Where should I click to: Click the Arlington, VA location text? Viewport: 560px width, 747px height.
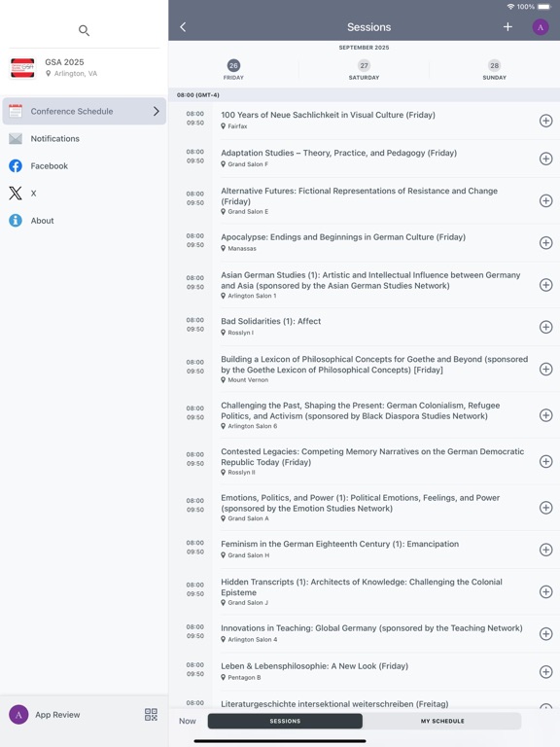tap(75, 73)
